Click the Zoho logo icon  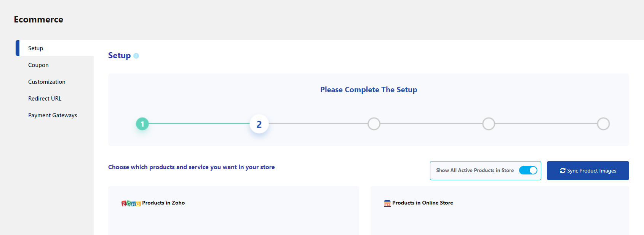tap(131, 203)
